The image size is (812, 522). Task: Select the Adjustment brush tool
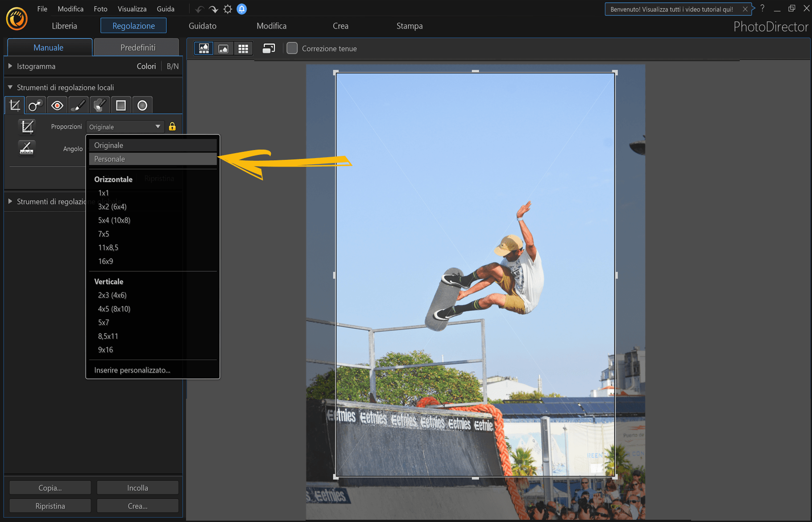78,105
